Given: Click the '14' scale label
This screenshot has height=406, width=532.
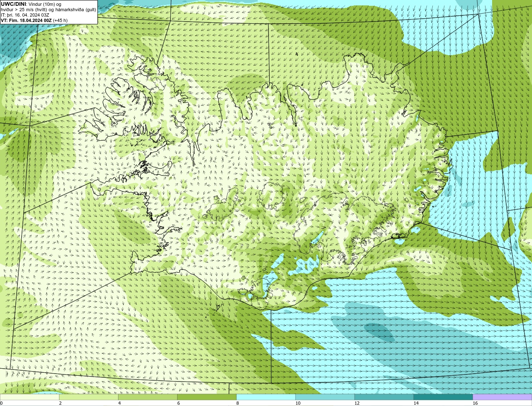Looking at the screenshot, I should (416, 403).
